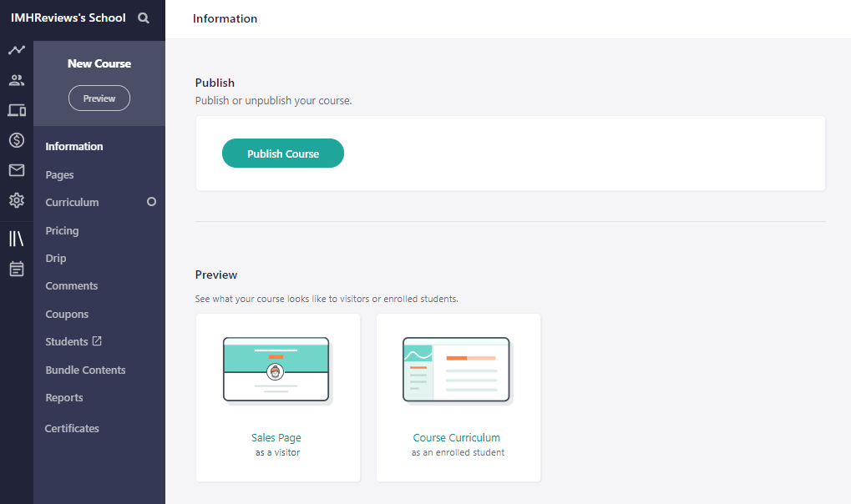The width and height of the screenshot is (851, 504).
Task: Open the Settings gear icon
Action: point(17,200)
